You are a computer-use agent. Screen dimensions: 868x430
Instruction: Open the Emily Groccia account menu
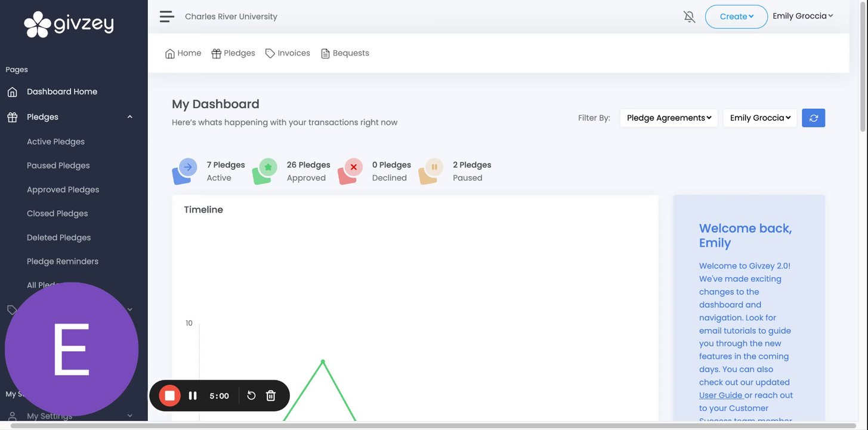(803, 16)
